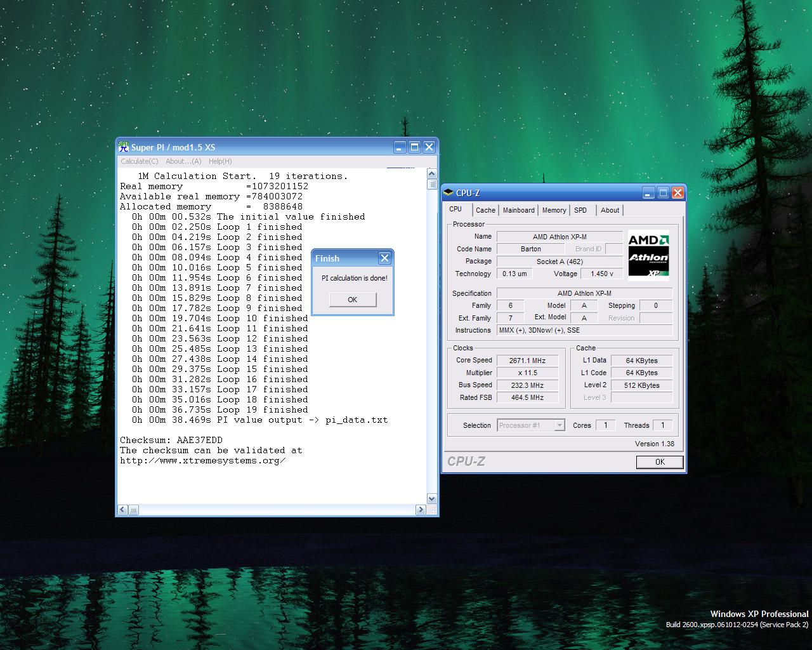Image resolution: width=812 pixels, height=650 pixels.
Task: Switch to the Cache tab in CPU-Z
Action: (485, 210)
